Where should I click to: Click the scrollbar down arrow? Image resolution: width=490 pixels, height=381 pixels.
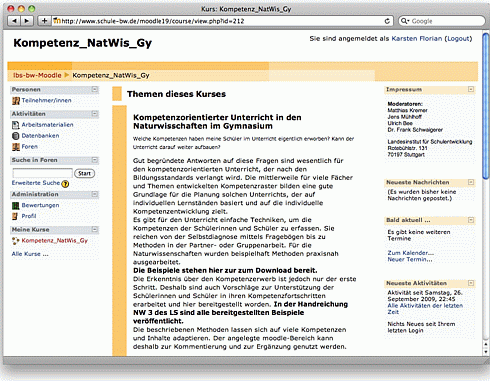click(486, 352)
